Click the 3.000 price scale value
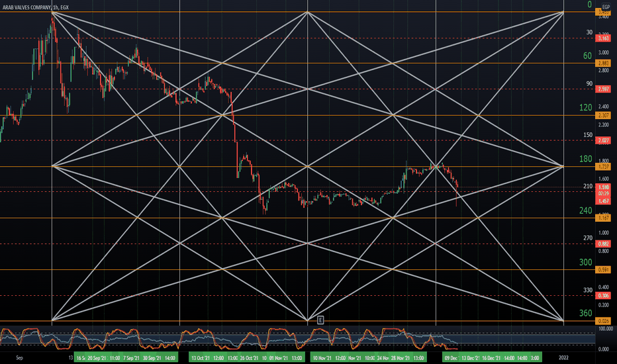 point(604,53)
